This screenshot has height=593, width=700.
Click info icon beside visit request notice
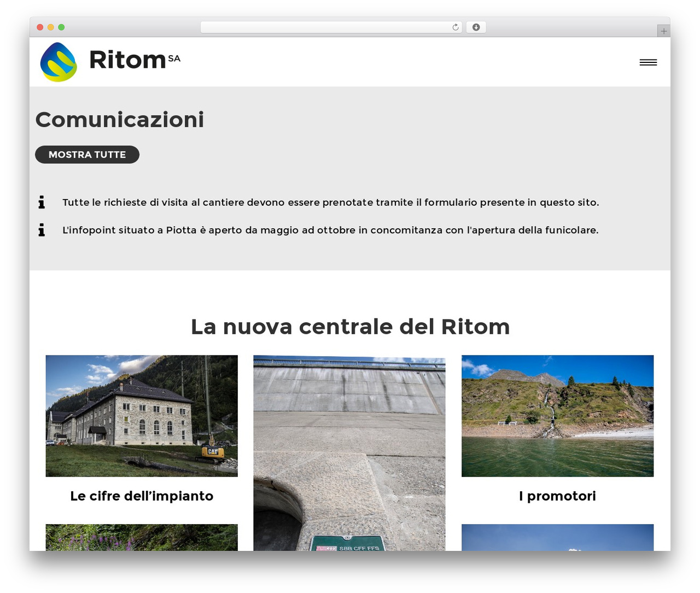point(42,202)
